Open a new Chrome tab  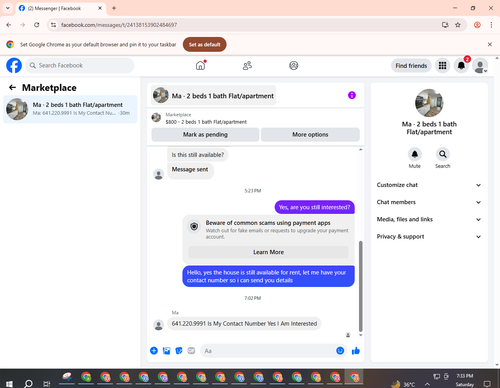[114, 8]
